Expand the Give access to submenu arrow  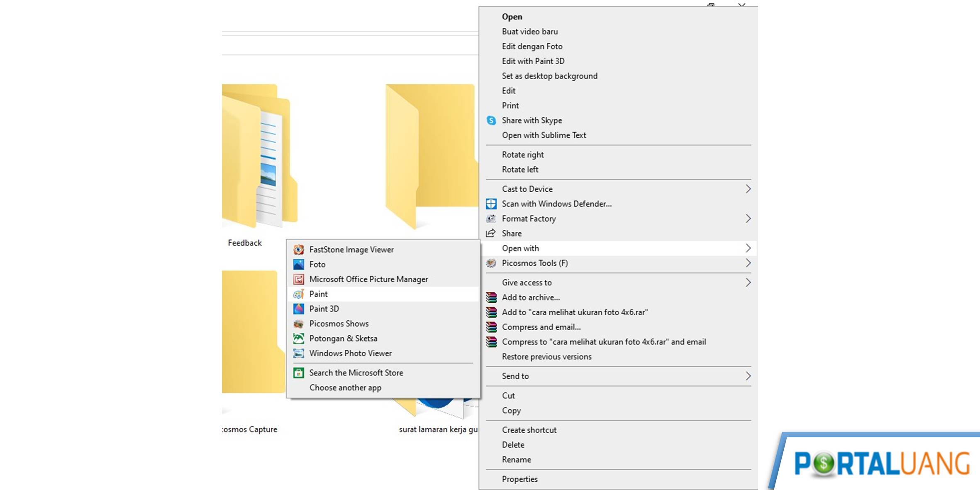tap(748, 283)
